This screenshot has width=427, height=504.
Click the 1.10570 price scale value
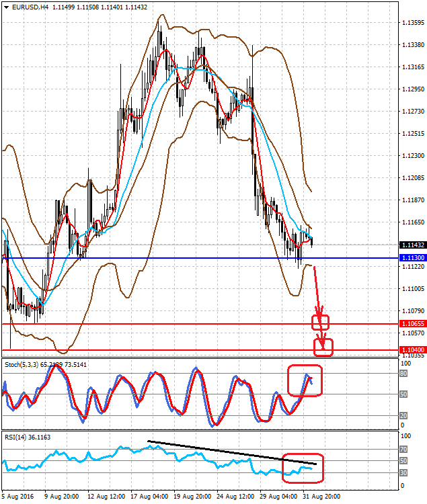click(413, 333)
